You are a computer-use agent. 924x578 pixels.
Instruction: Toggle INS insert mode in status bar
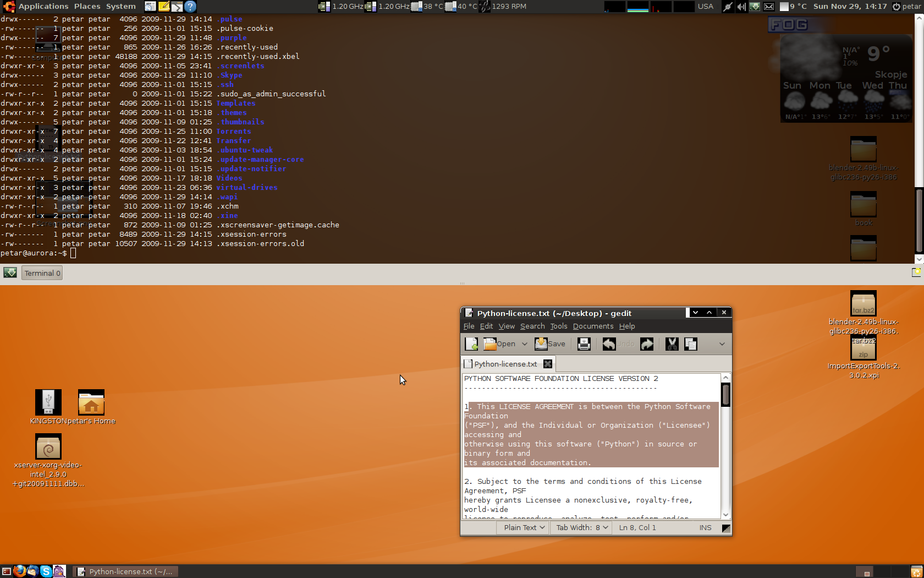705,527
